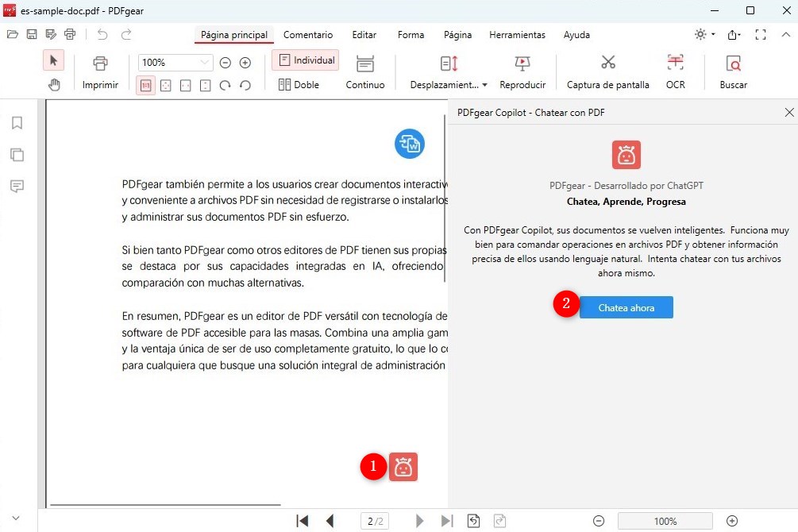Image resolution: width=798 pixels, height=532 pixels.
Task: Click the small printer icon in quick toolbar
Action: pyautogui.click(x=70, y=35)
